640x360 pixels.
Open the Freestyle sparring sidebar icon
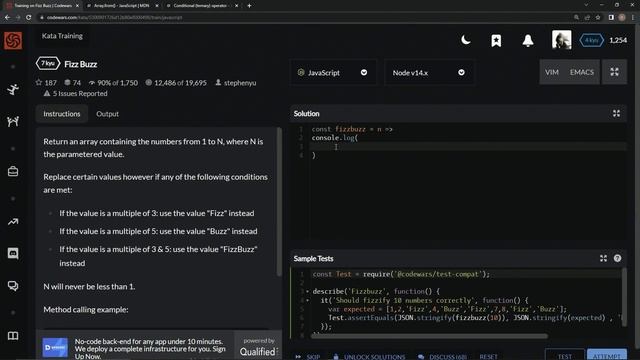pos(13,121)
